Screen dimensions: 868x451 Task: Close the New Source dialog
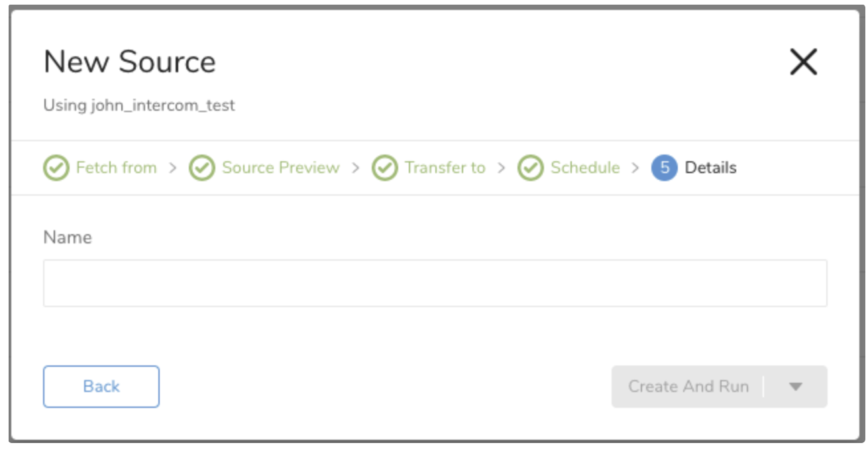coord(804,62)
